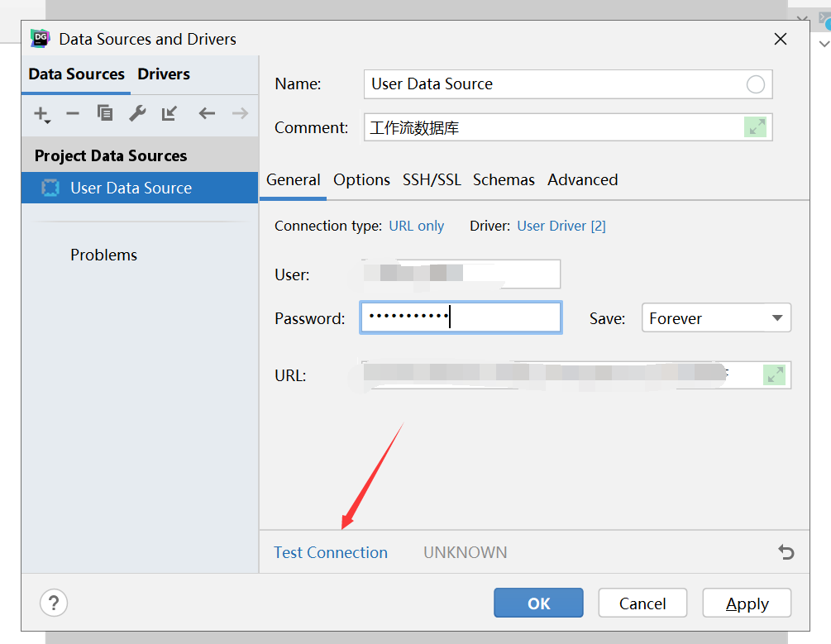The image size is (831, 644).
Task: Expand the URL field editor
Action: pyautogui.click(x=774, y=374)
